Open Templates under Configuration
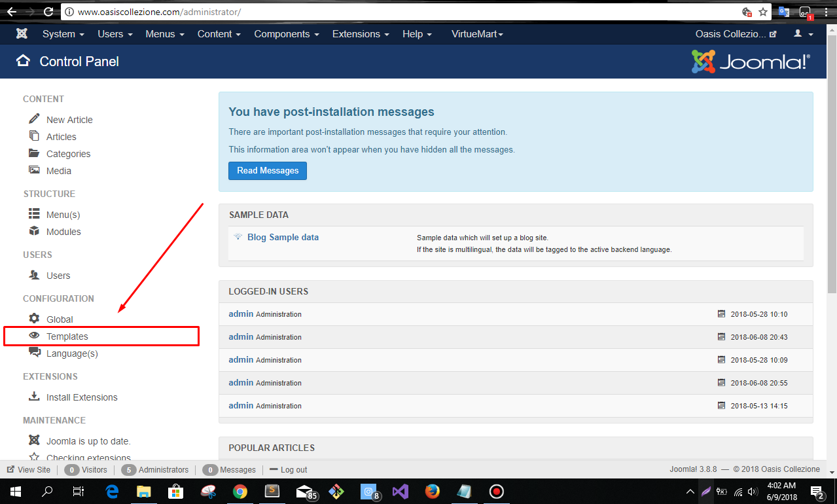 67,336
